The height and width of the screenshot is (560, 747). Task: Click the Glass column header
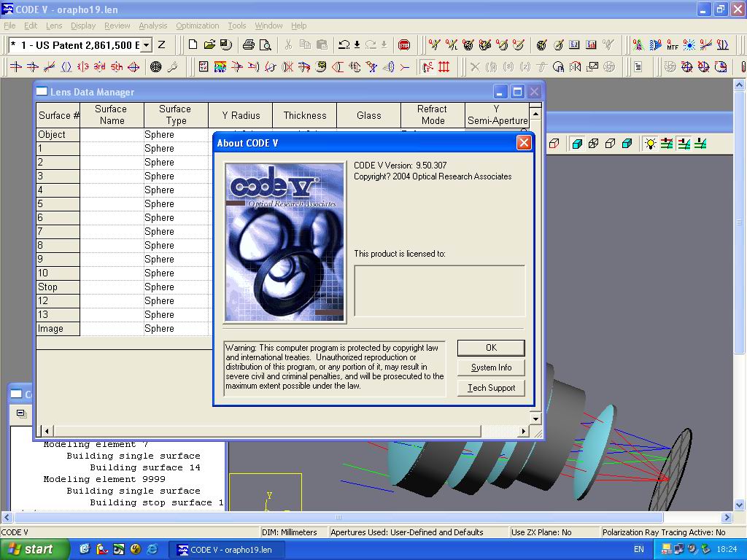click(x=368, y=115)
